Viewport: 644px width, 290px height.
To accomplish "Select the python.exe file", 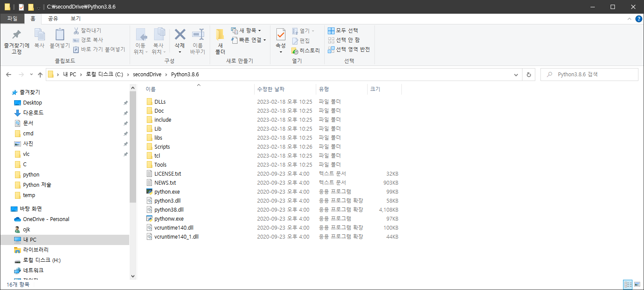I will tap(167, 191).
